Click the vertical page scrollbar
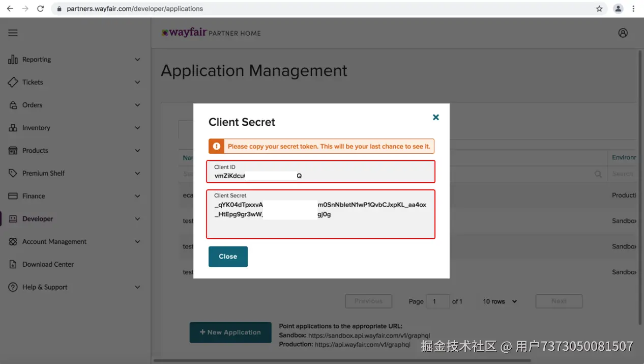The image size is (644, 364). [641, 187]
